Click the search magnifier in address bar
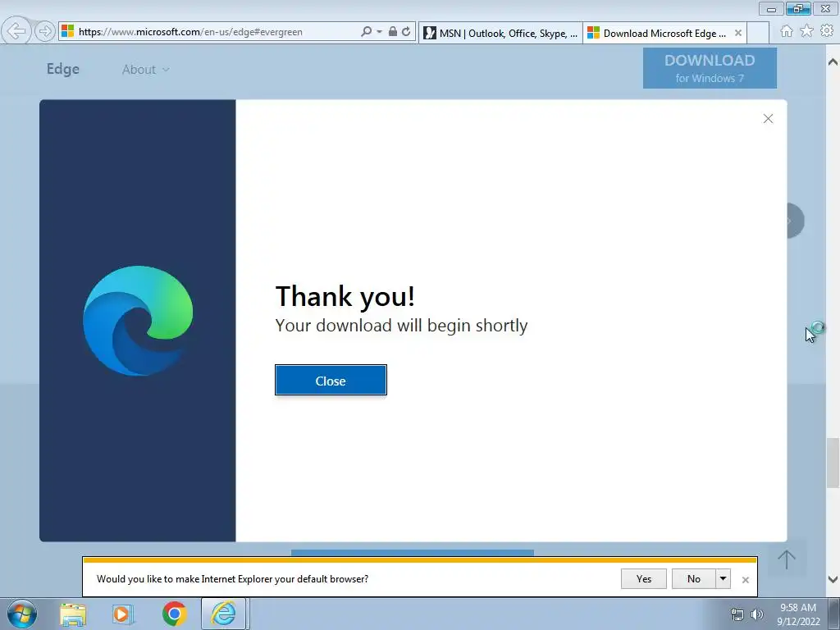The image size is (840, 630). click(367, 32)
